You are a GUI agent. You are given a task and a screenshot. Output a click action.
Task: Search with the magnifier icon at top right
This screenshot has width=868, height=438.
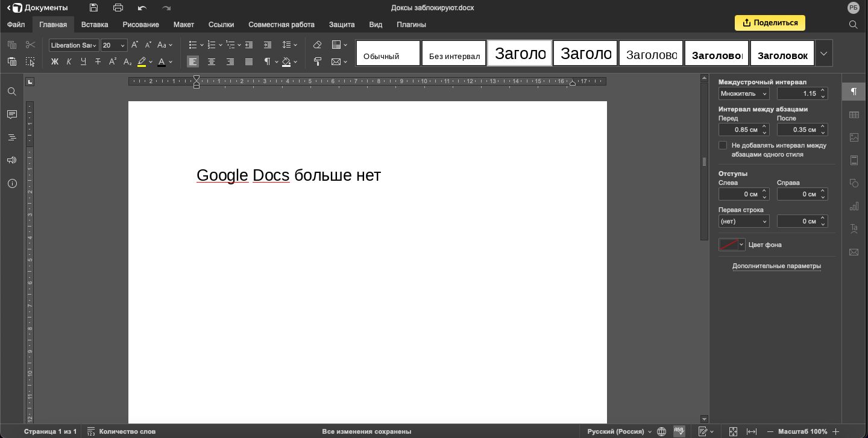click(853, 24)
